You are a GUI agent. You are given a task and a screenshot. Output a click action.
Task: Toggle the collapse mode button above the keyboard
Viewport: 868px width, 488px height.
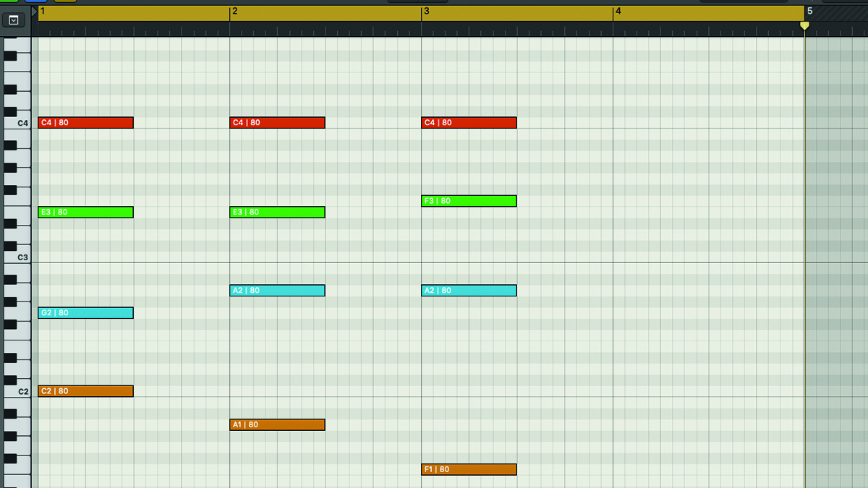point(13,20)
